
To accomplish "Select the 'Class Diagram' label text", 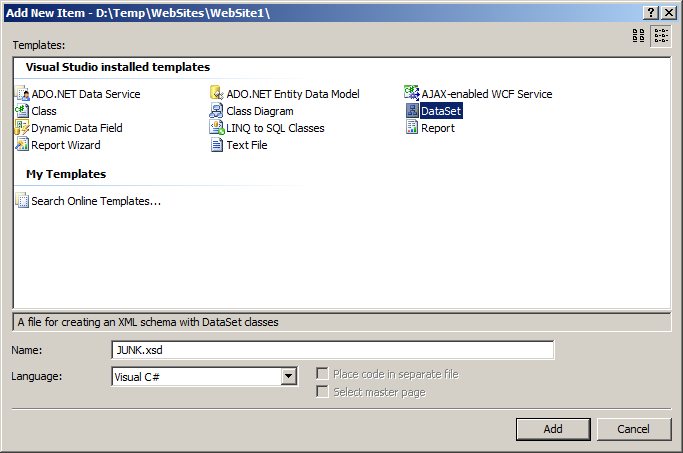I will click(x=260, y=111).
